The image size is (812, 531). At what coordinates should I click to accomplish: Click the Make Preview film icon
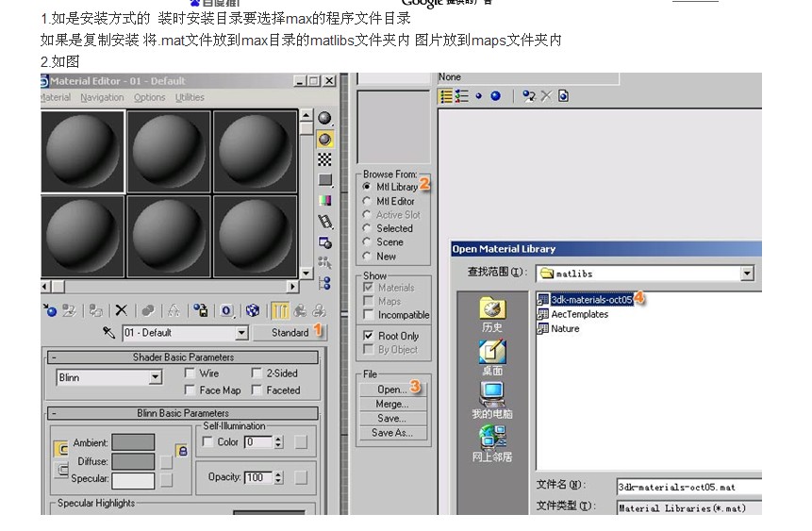[x=324, y=222]
